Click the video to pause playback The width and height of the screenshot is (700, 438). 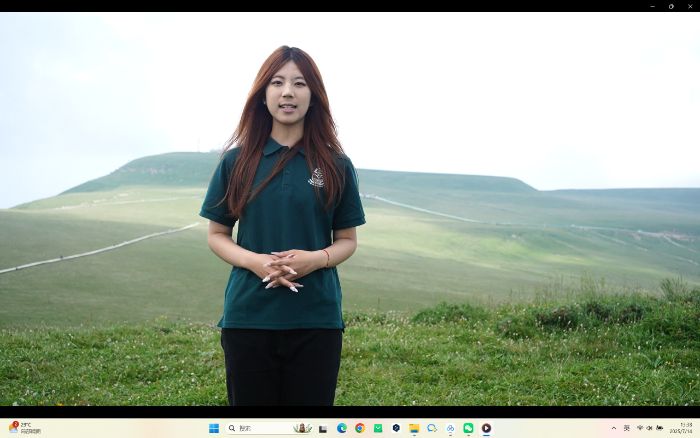(x=350, y=210)
